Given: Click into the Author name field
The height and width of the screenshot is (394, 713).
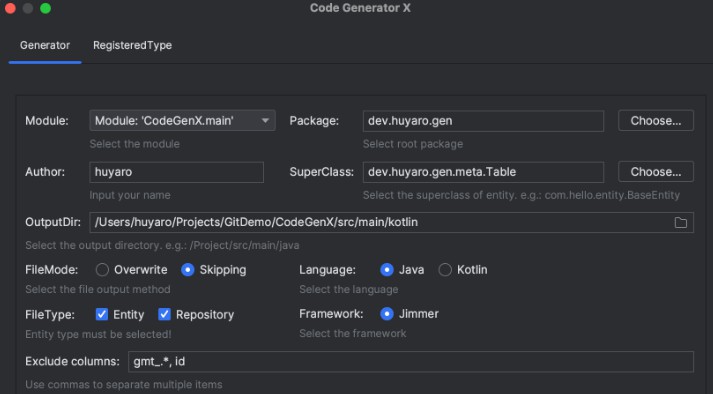Looking at the screenshot, I should coord(176,172).
